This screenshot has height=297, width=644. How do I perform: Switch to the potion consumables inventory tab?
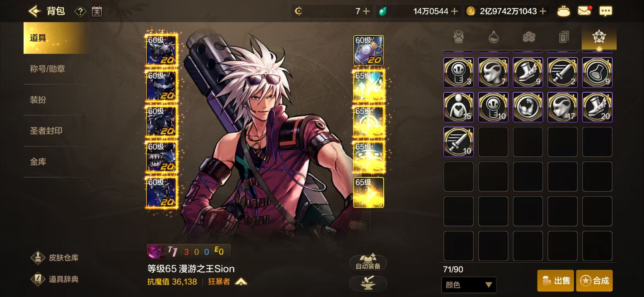(493, 37)
